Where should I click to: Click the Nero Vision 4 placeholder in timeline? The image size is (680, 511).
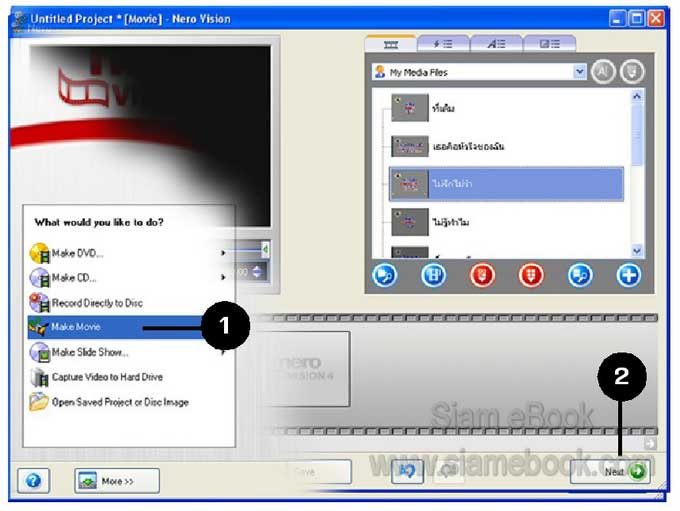(x=305, y=369)
